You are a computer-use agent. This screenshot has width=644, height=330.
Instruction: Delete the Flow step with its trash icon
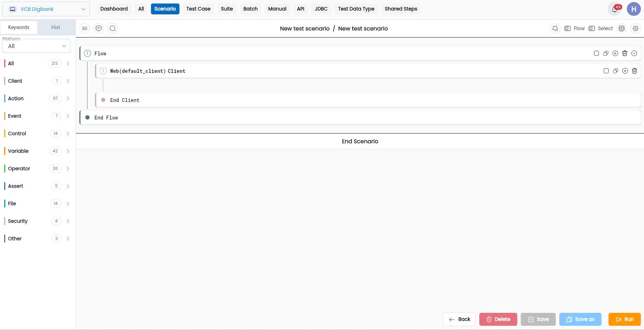pos(625,53)
